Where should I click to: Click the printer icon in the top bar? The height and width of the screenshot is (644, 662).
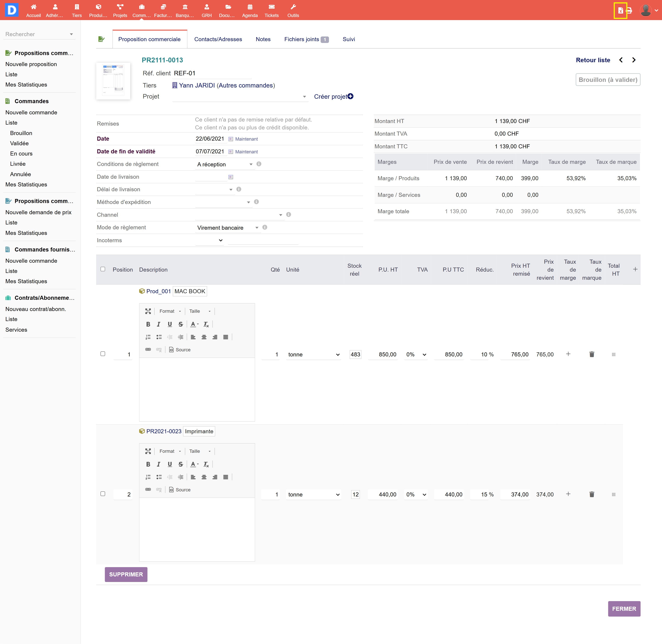point(629,10)
